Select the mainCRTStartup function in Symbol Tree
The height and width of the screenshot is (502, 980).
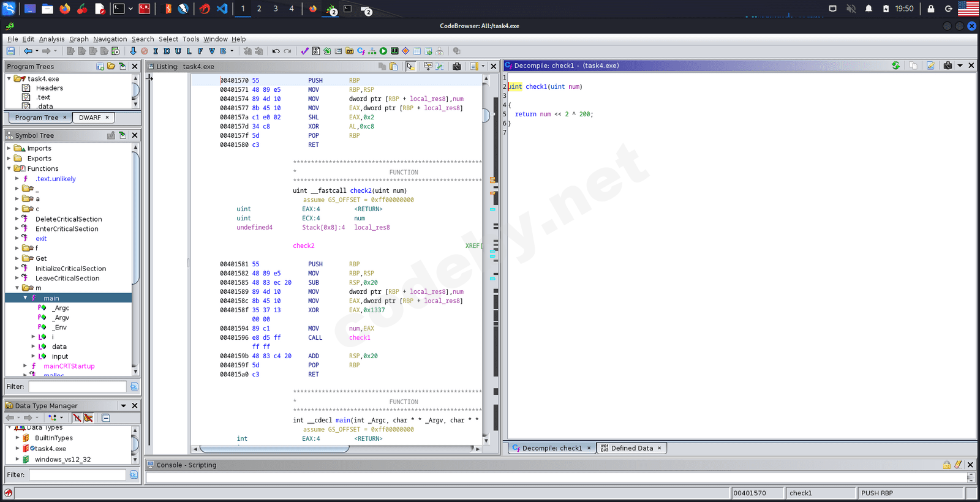click(x=69, y=366)
